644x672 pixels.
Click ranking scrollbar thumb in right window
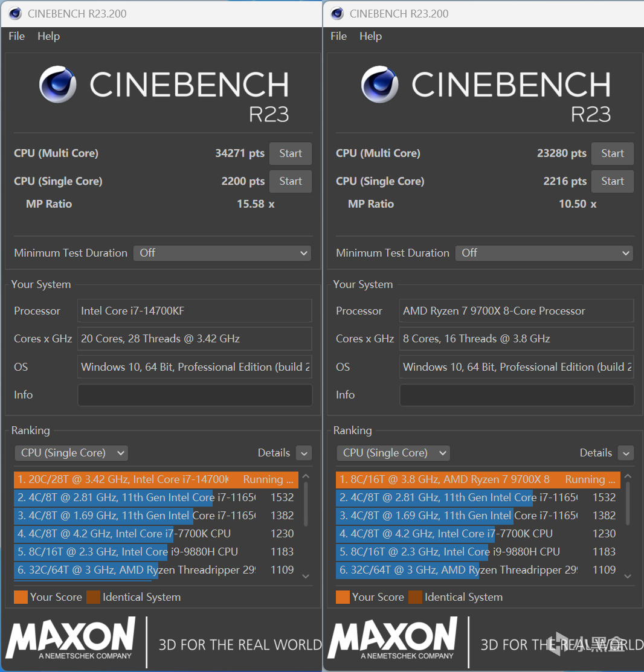point(628,504)
